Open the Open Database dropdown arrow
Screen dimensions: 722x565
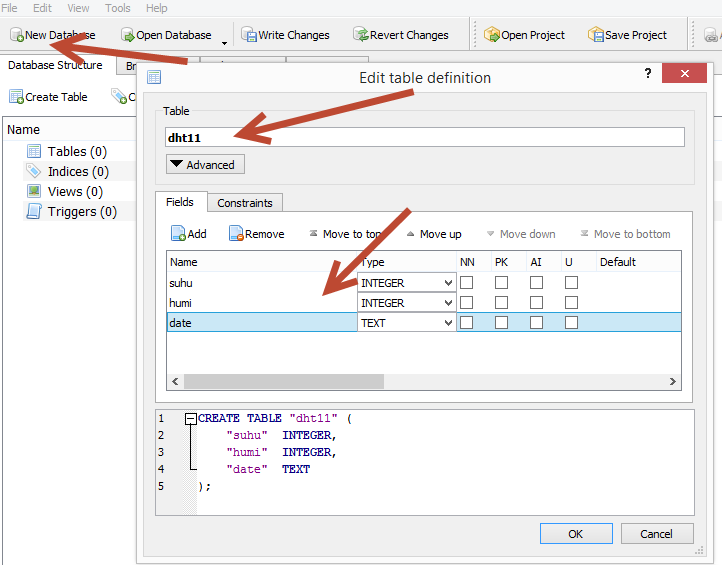(x=224, y=43)
